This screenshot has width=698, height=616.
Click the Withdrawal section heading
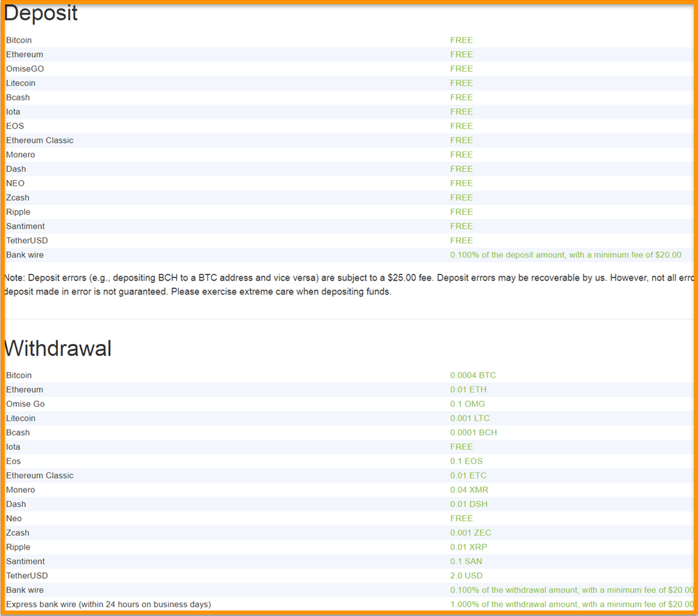(58, 348)
